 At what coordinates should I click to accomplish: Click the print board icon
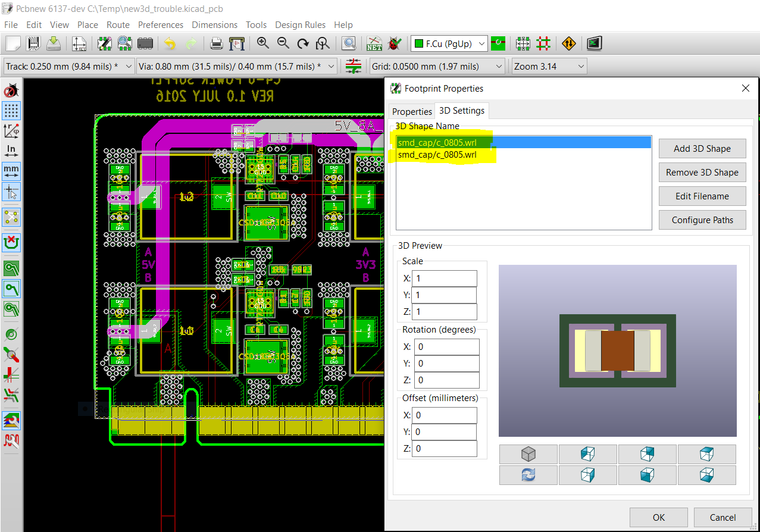pos(217,43)
